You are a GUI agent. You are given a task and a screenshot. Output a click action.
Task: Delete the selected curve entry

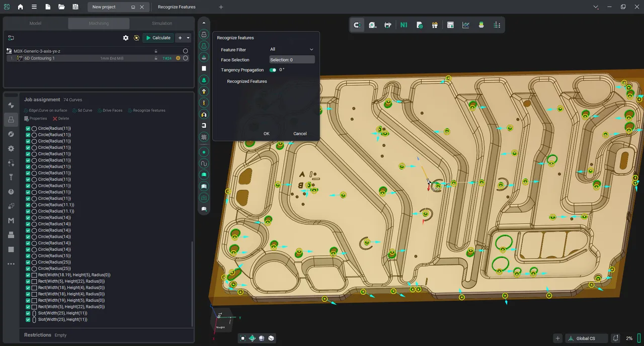pos(61,118)
